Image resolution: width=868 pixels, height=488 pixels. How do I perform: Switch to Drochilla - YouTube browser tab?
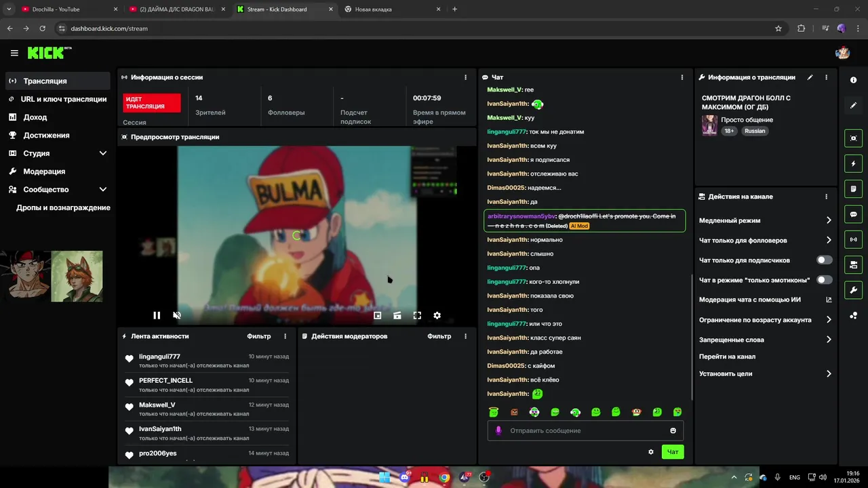pos(69,9)
